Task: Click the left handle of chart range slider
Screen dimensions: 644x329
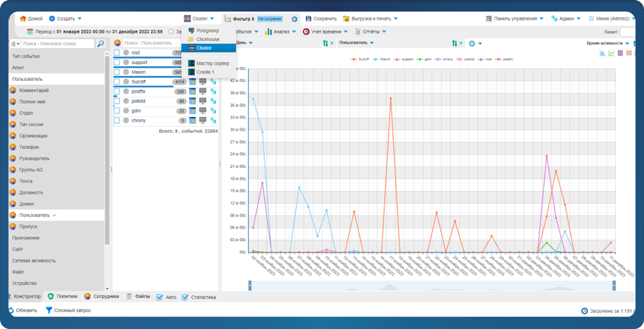Action: (250, 285)
